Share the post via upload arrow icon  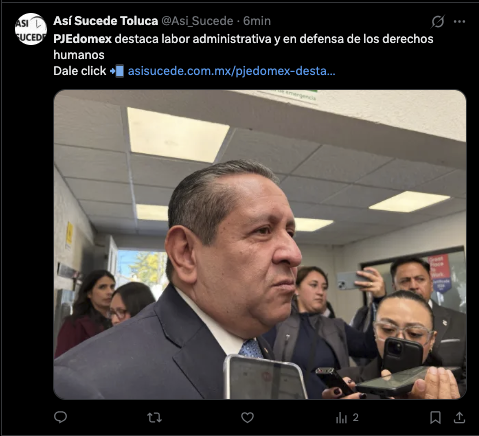(x=459, y=417)
